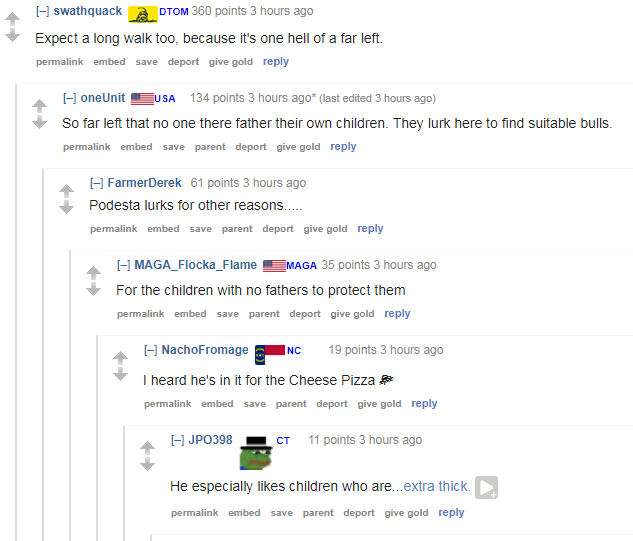Viewport: 633px width, 541px height.
Task: Open the 'extra thick.' link
Action: point(437,486)
